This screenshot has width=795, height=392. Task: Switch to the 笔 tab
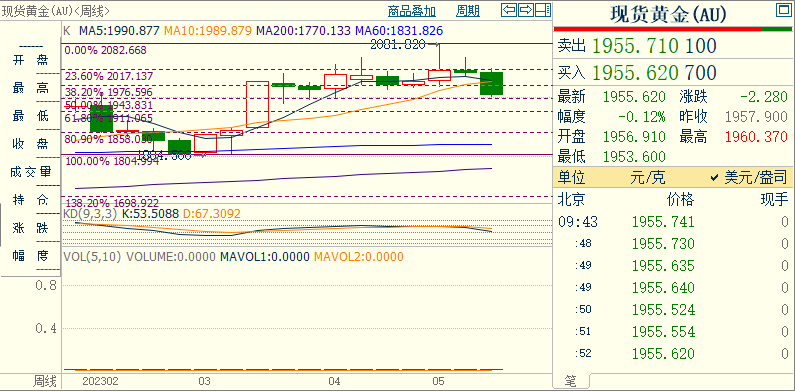pyautogui.click(x=571, y=381)
